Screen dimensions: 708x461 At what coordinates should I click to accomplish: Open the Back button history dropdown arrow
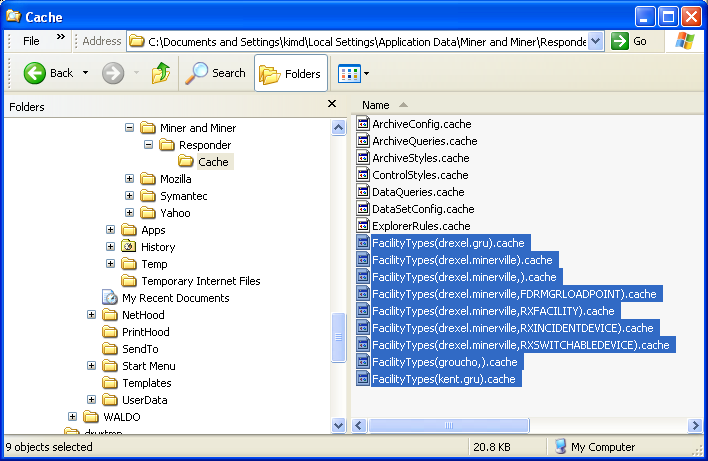coord(86,73)
